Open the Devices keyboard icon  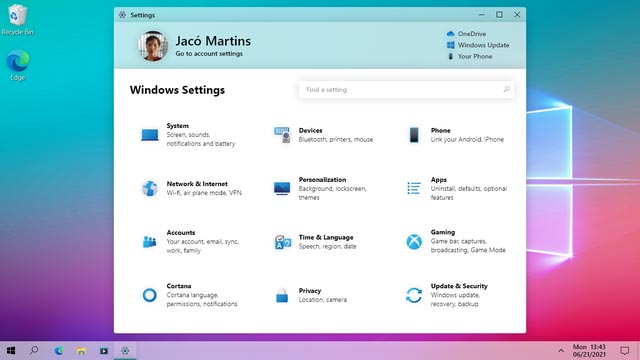pyautogui.click(x=282, y=135)
